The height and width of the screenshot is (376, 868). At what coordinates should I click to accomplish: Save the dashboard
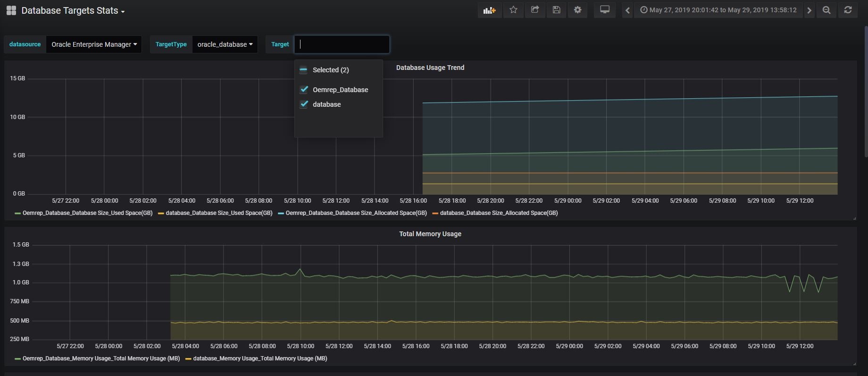pos(556,10)
